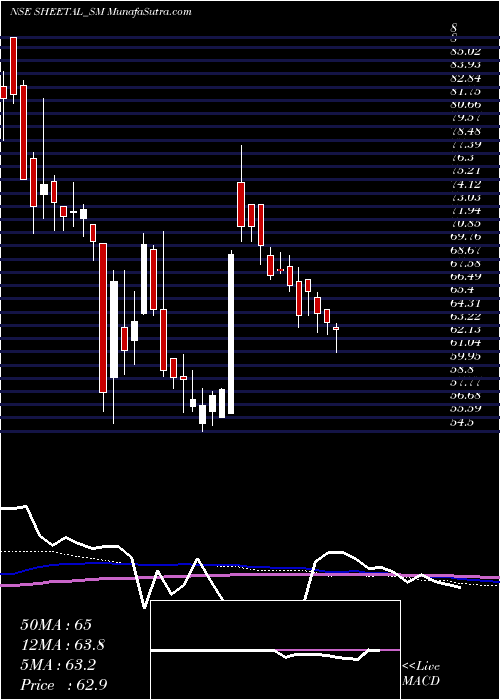Click the 55.59 price axis value

click(465, 408)
